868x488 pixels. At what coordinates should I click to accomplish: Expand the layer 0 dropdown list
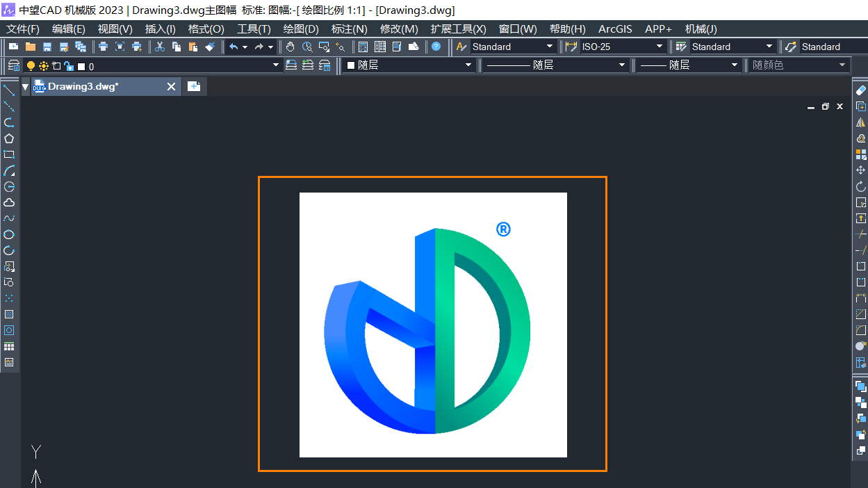[277, 65]
